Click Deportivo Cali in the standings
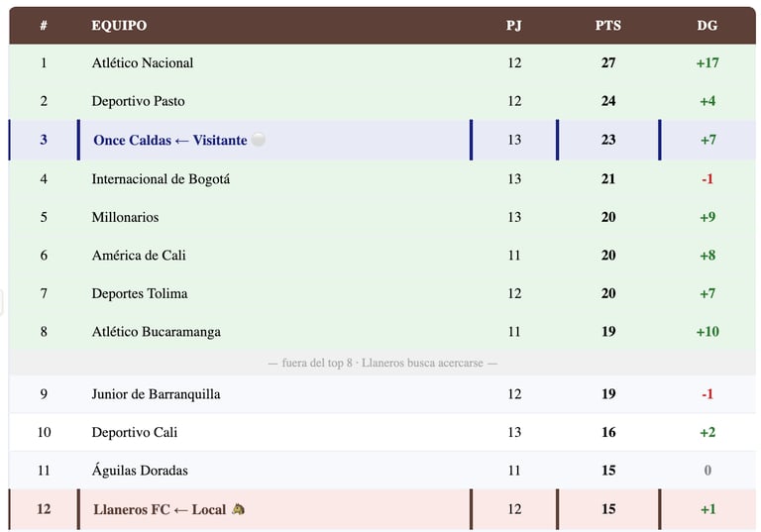 (x=134, y=433)
